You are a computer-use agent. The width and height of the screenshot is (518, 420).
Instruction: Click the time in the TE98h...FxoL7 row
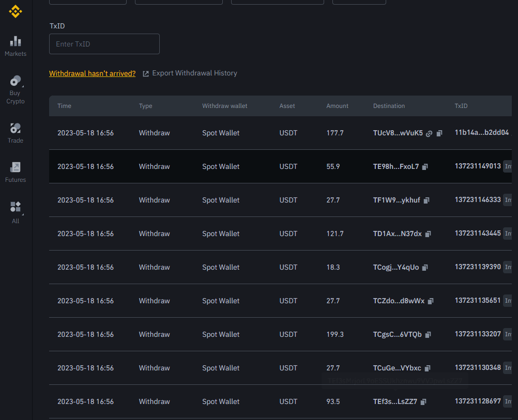coord(86,167)
